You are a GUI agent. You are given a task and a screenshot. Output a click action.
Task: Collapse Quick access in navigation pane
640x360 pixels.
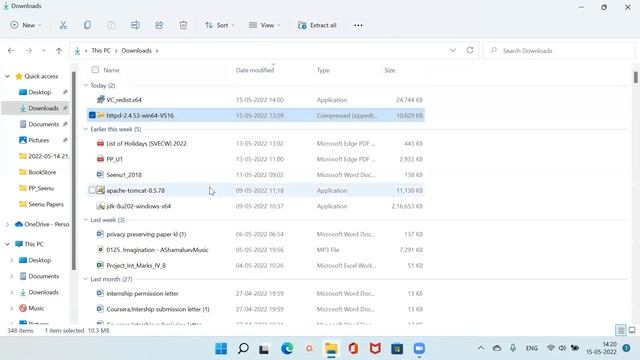7,76
